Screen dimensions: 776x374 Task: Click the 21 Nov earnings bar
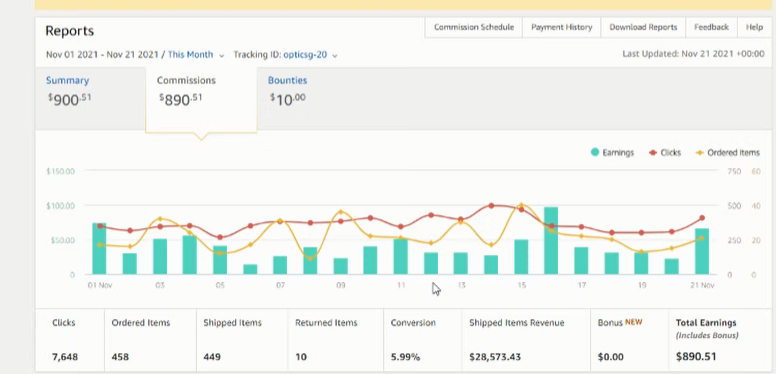point(702,251)
